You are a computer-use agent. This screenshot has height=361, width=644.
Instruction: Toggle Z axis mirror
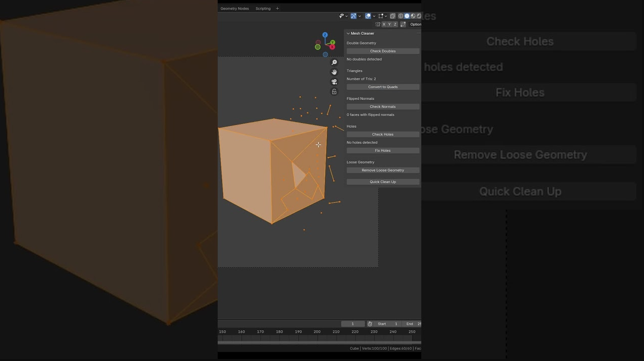pyautogui.click(x=395, y=24)
